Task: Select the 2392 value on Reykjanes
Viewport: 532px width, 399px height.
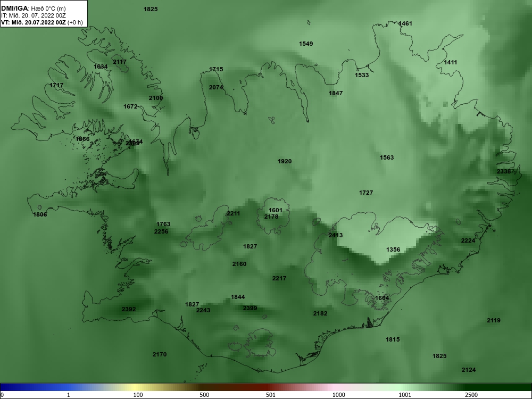Action: [x=129, y=309]
